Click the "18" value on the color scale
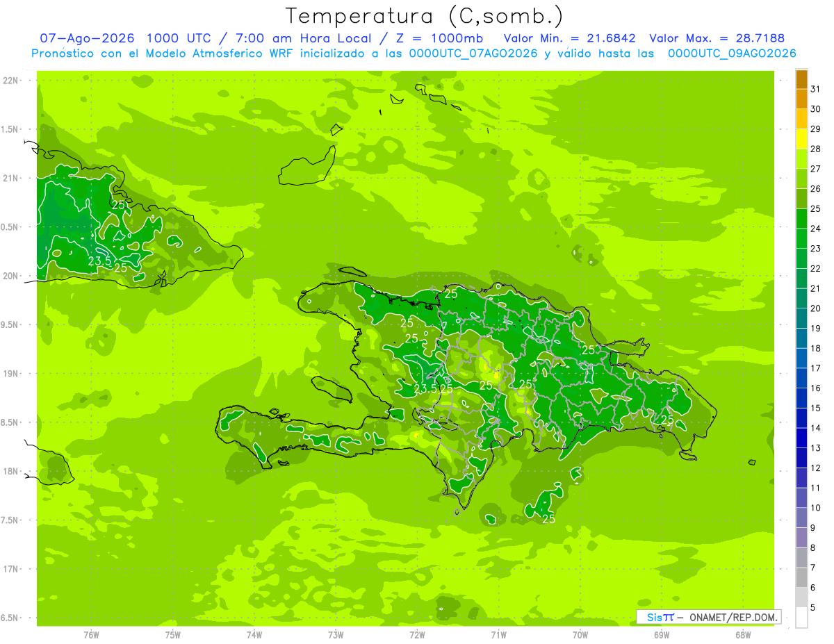 [816, 348]
